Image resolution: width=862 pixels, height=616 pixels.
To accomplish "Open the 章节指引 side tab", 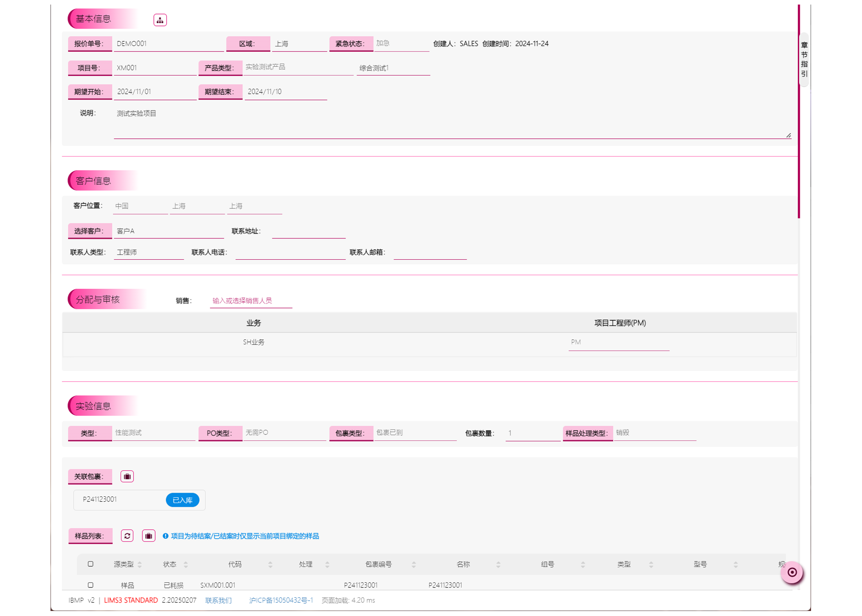I will click(804, 59).
